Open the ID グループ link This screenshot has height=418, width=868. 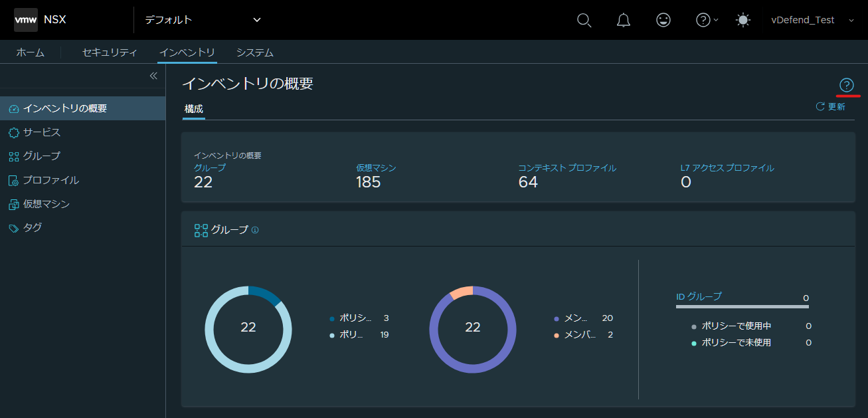[x=699, y=296]
